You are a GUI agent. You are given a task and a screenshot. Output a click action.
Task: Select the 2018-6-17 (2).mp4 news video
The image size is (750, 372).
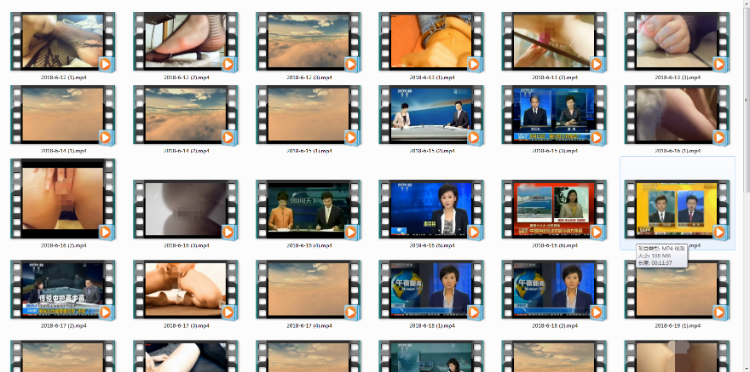(x=63, y=290)
